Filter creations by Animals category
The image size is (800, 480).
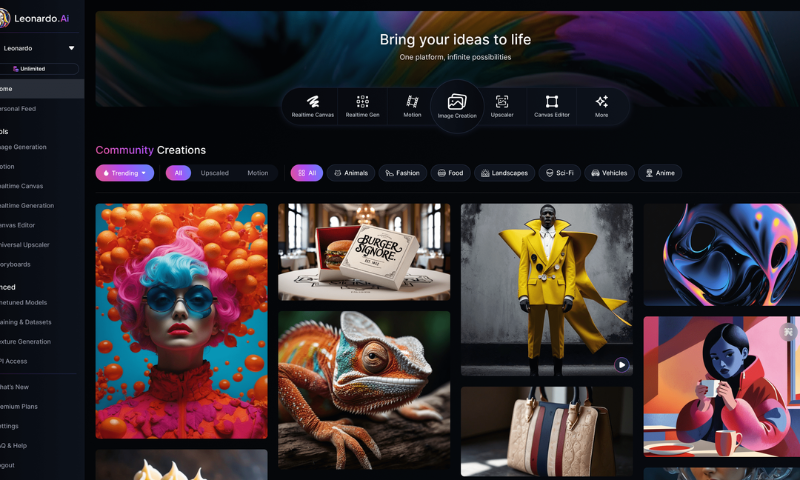(x=350, y=173)
